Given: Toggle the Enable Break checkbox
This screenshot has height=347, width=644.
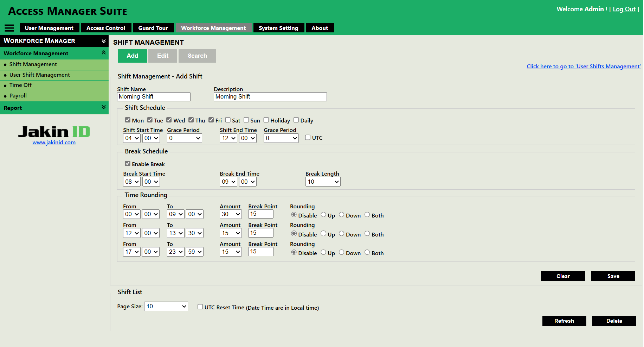Looking at the screenshot, I should coord(128,164).
